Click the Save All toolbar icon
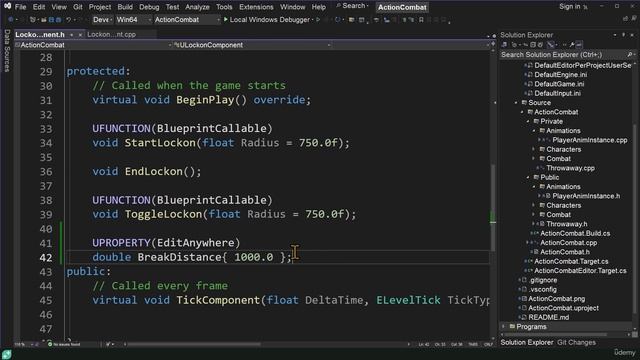The width and height of the screenshot is (640, 360). (58, 20)
